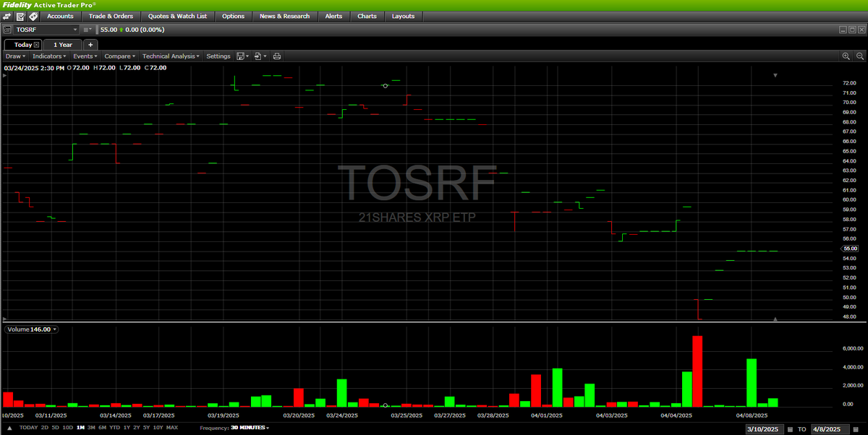
Task: Expand the Draw dropdown
Action: [x=15, y=56]
